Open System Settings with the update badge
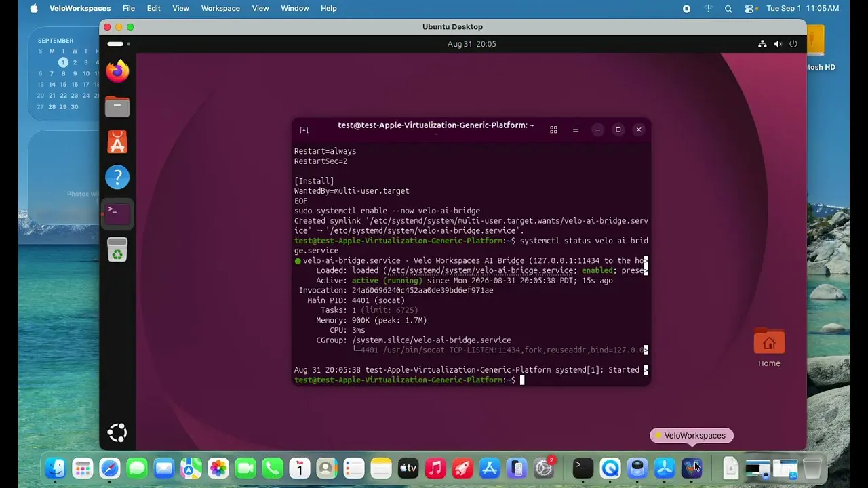The height and width of the screenshot is (488, 868). pyautogui.click(x=544, y=468)
